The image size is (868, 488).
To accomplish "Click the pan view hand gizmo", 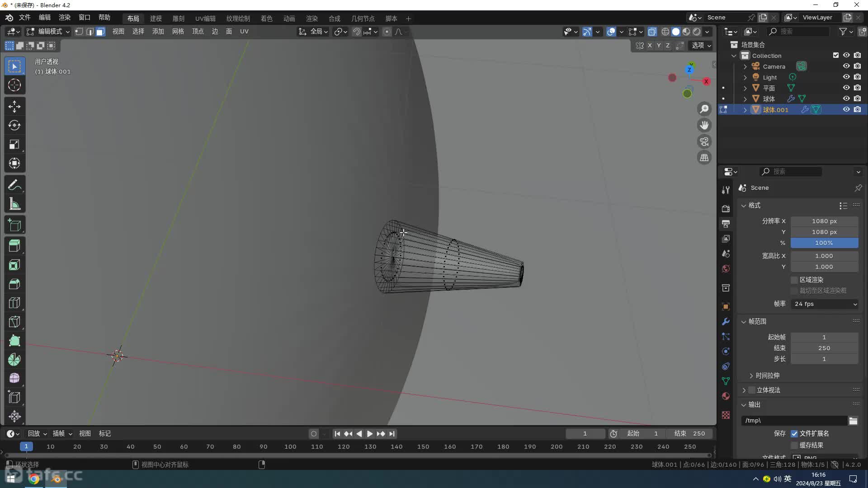I will (x=704, y=125).
